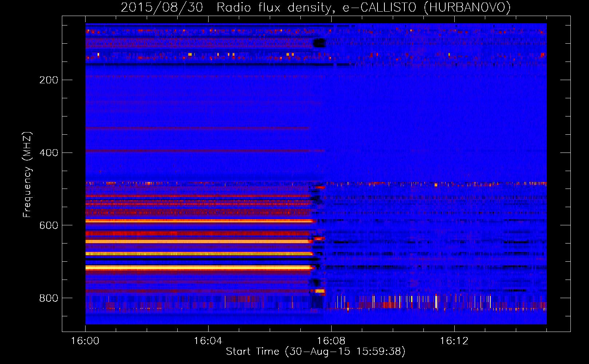
Task: Click the 'Frequency (MHZ)' axis title
Action: pos(27,174)
